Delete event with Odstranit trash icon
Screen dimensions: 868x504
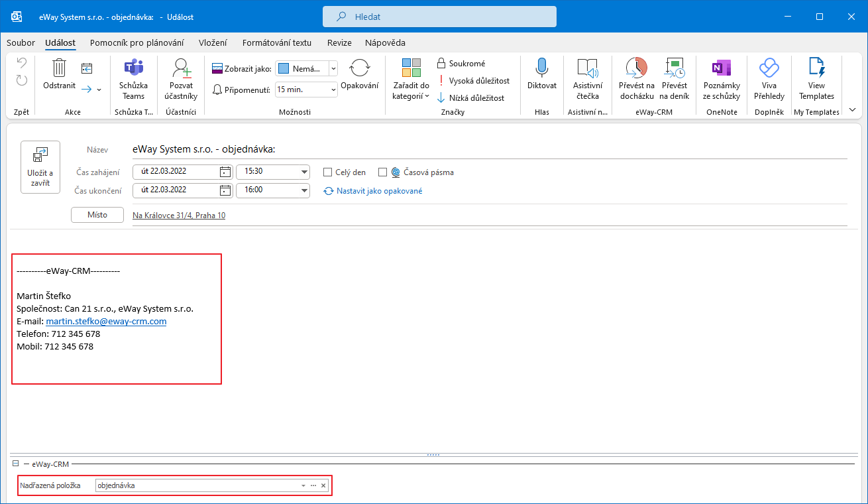click(59, 74)
